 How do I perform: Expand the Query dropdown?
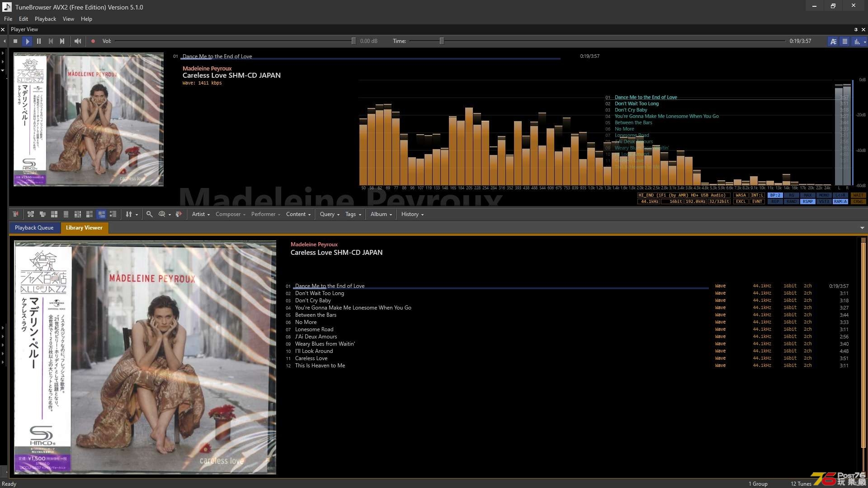(330, 214)
